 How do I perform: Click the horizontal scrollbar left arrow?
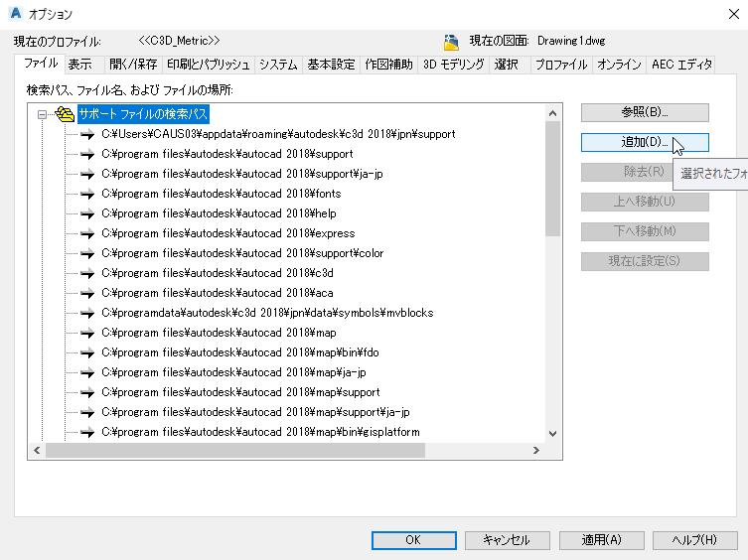(x=37, y=451)
